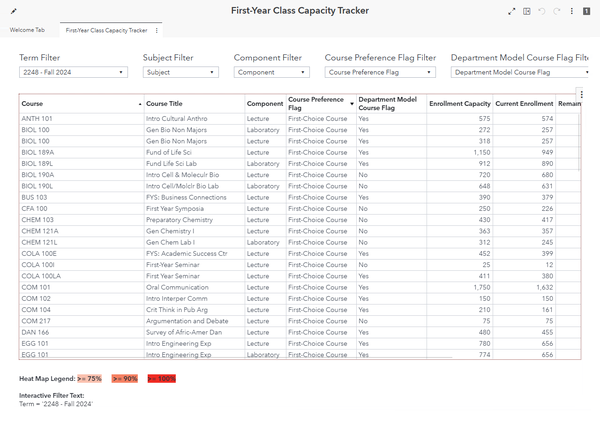Open the table object kebab menu

[581, 95]
